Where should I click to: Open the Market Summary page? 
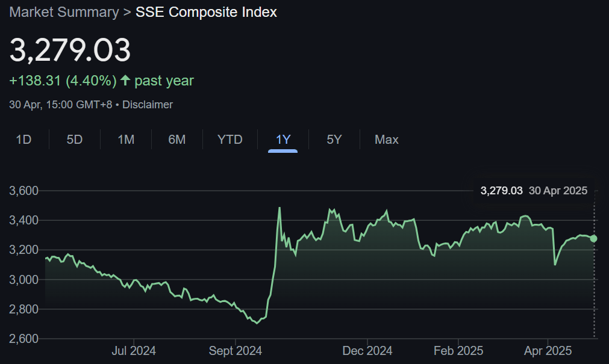click(63, 12)
